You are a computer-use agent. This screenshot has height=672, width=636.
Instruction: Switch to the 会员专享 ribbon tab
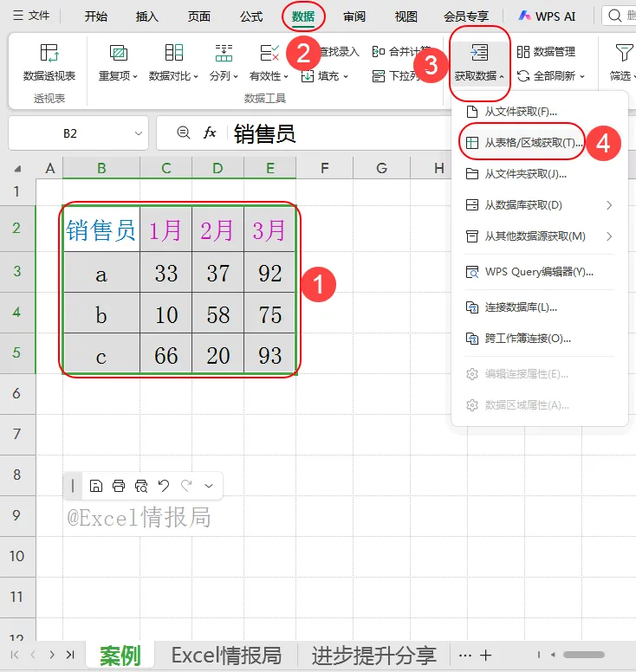coord(466,16)
